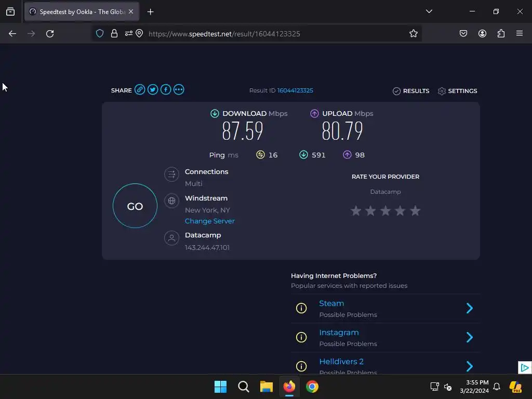Start a new test with GO button

point(135,206)
